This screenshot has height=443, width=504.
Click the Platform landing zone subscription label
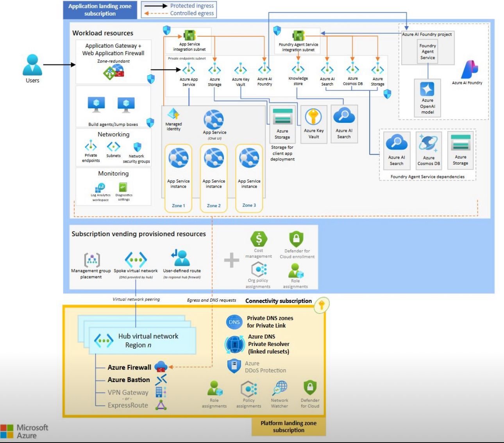(288, 427)
